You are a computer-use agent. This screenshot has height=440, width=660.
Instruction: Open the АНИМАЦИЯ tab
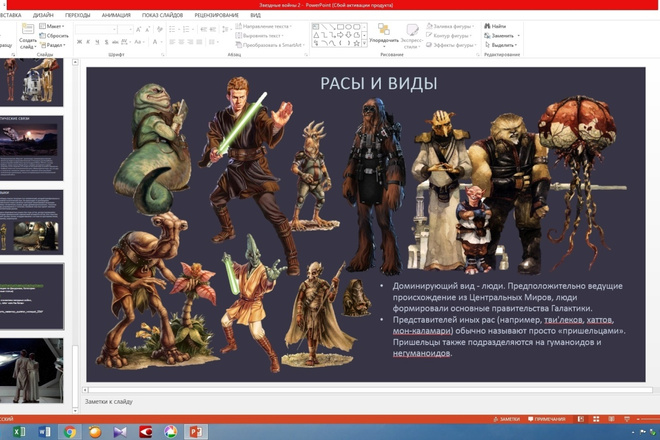[116, 15]
